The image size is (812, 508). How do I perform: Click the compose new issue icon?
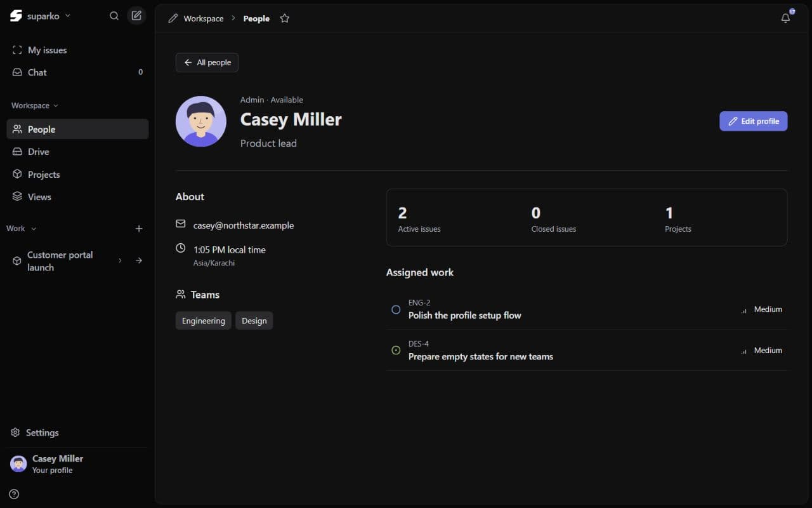point(136,16)
